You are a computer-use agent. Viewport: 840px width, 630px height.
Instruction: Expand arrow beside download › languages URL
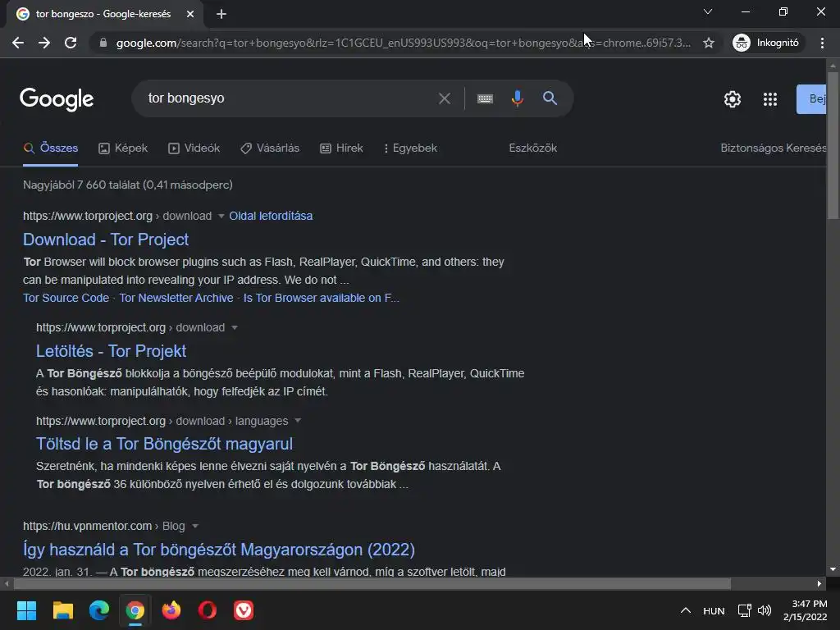(x=298, y=421)
